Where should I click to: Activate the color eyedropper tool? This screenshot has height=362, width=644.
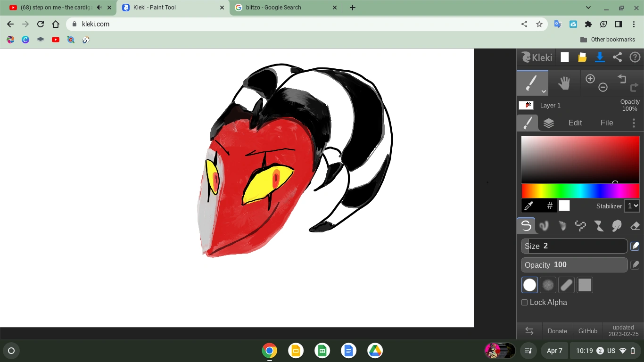click(x=528, y=206)
